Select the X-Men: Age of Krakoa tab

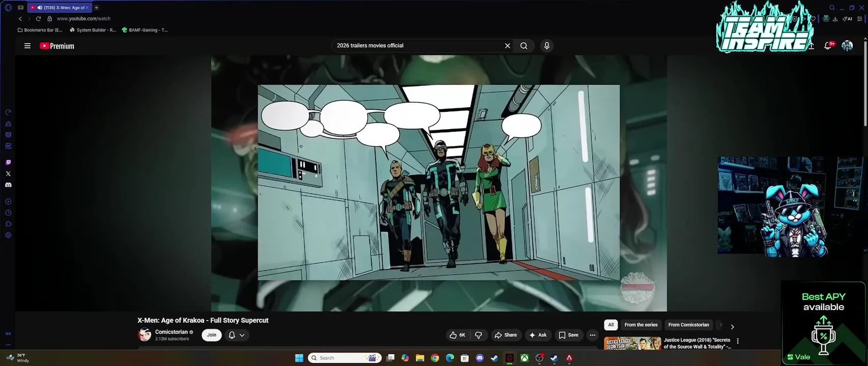pos(60,8)
